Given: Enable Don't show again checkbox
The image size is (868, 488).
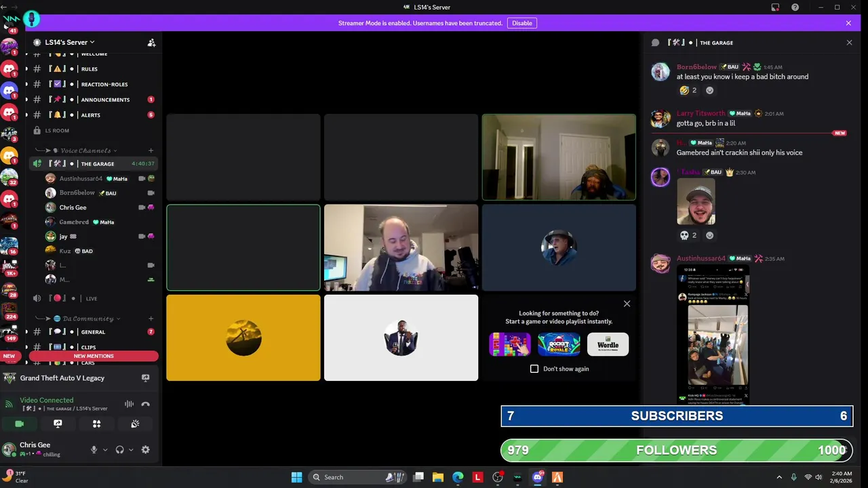Looking at the screenshot, I should [534, 369].
